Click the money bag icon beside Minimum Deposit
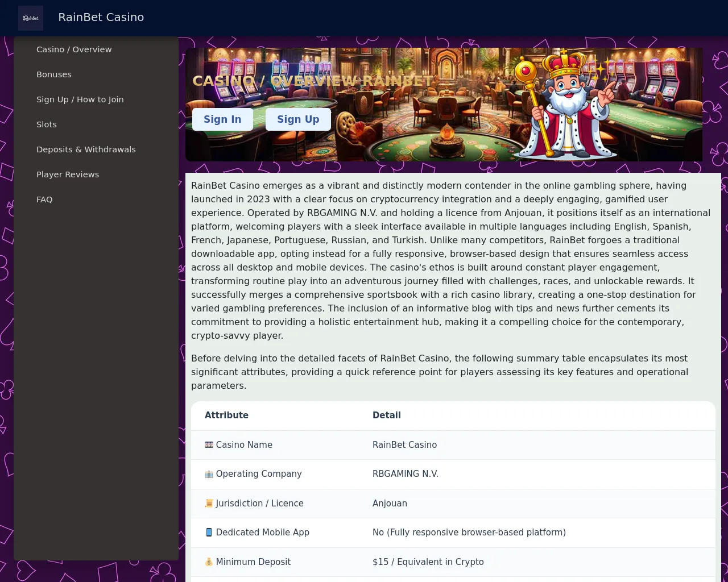Viewport: 728px width, 582px height. (x=209, y=562)
